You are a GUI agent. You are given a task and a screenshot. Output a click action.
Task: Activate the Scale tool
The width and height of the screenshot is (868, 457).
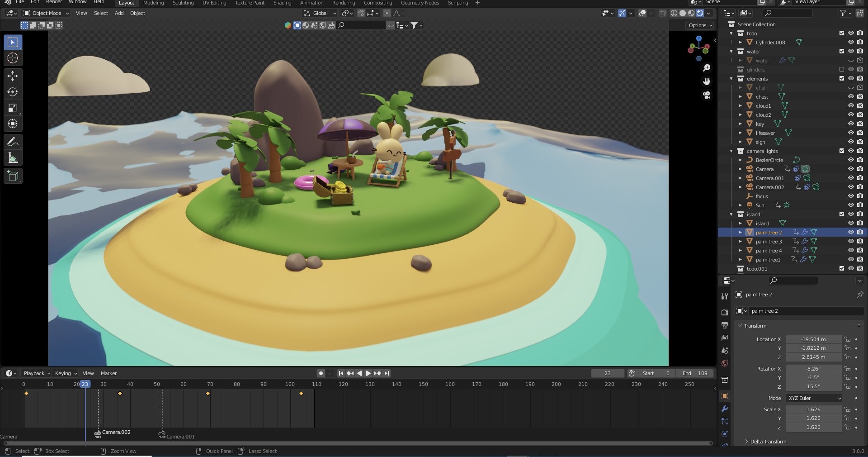13,108
